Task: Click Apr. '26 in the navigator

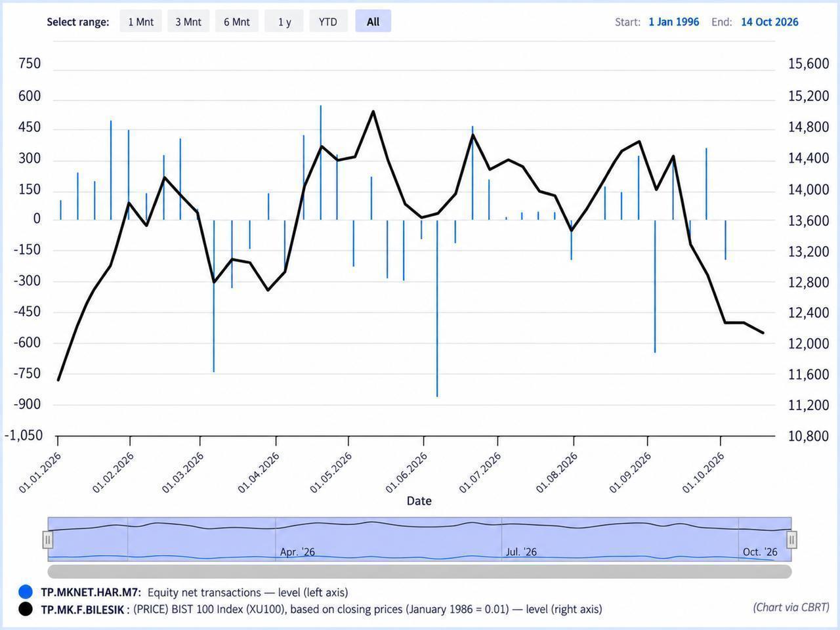Action: [297, 552]
